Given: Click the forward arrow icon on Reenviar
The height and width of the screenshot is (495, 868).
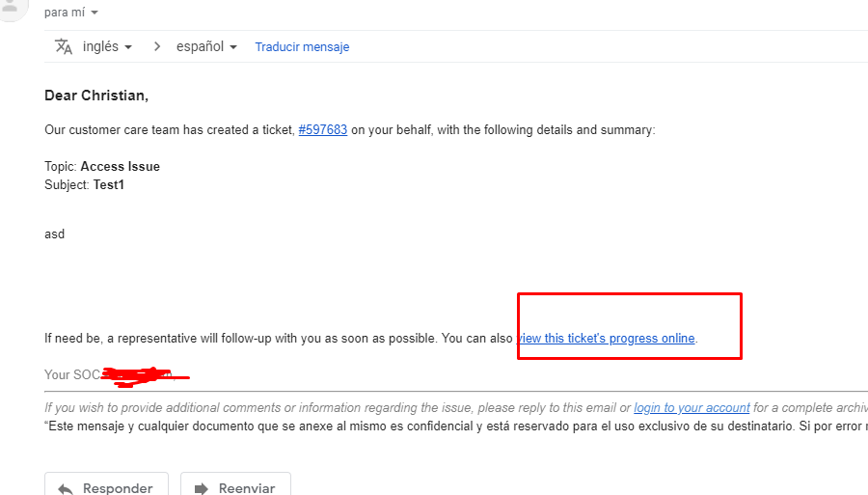Looking at the screenshot, I should click(x=202, y=488).
